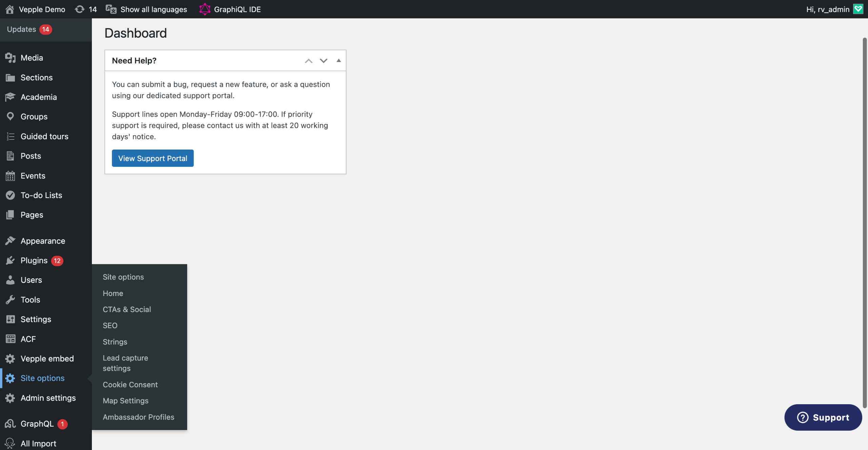Click the To-do Lists checkmark icon
The height and width of the screenshot is (450, 868).
click(10, 195)
